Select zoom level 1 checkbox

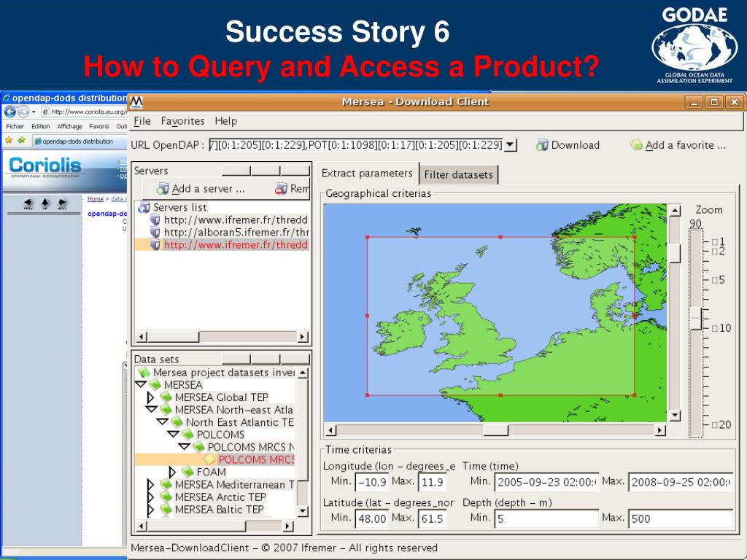point(715,242)
